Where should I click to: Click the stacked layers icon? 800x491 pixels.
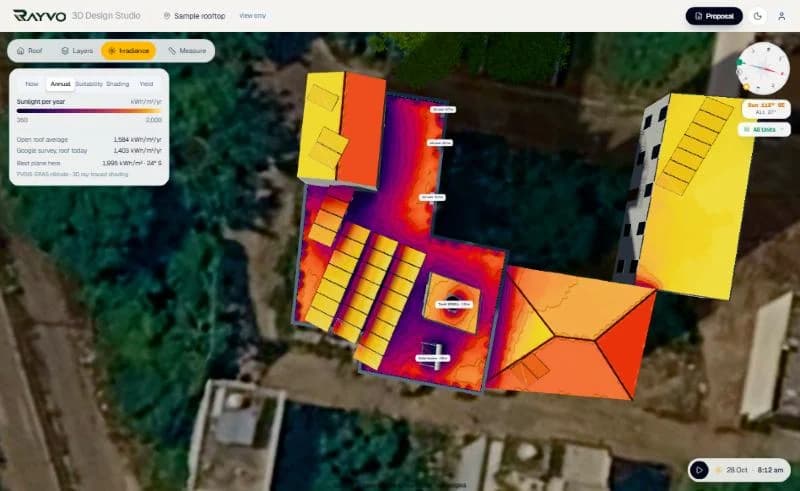point(65,51)
